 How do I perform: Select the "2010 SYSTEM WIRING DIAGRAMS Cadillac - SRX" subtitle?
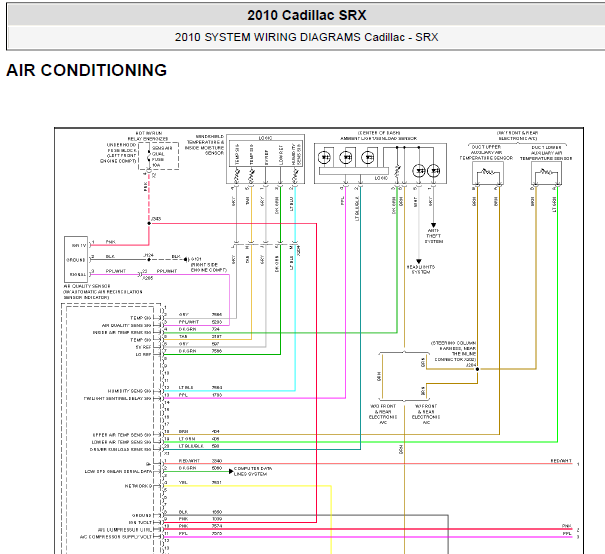[306, 37]
